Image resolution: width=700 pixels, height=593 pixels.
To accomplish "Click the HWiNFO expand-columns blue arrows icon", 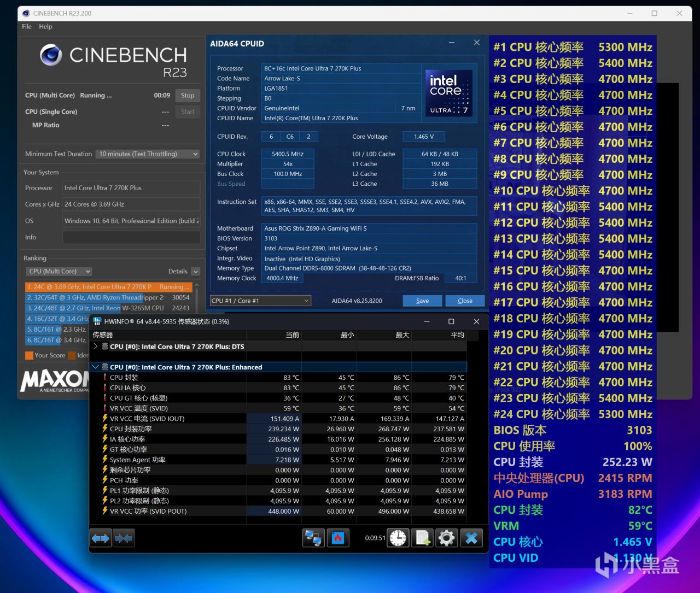I will coord(101,538).
